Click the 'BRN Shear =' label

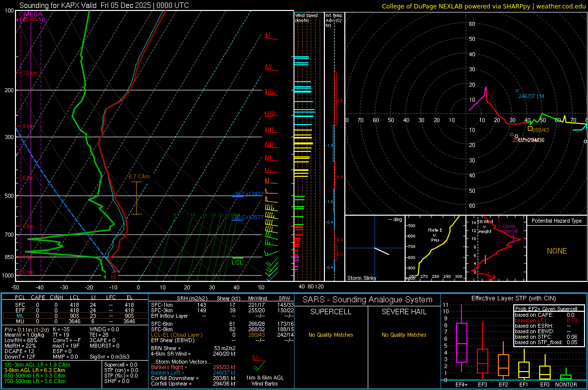click(166, 348)
